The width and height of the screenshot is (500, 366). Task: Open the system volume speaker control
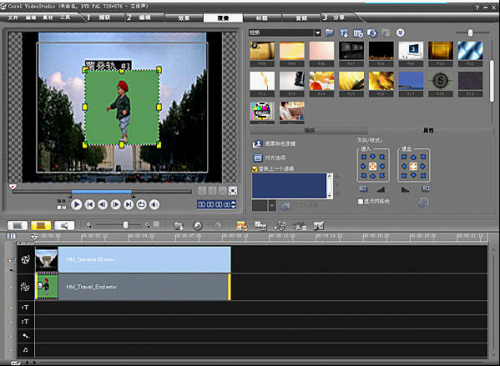[154, 204]
